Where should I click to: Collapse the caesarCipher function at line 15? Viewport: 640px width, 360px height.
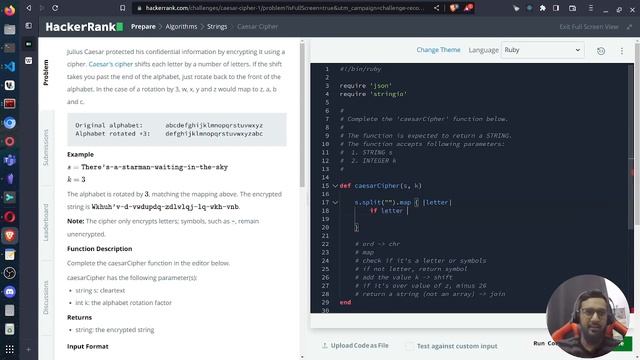pos(335,186)
